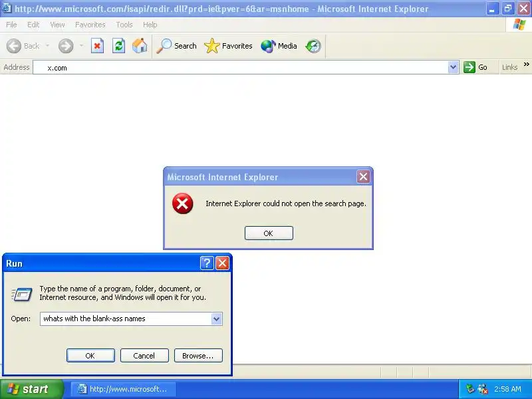Expand Forward button history dropdown arrow

(81, 45)
